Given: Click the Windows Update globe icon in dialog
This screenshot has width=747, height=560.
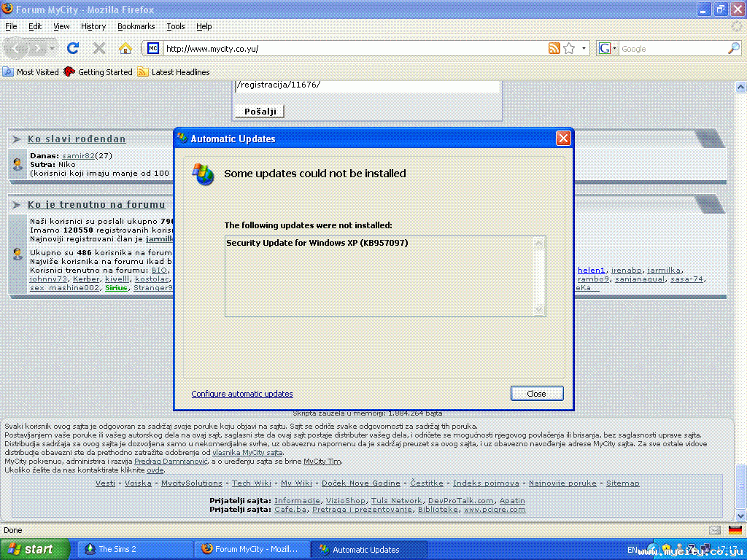Looking at the screenshot, I should pos(204,174).
